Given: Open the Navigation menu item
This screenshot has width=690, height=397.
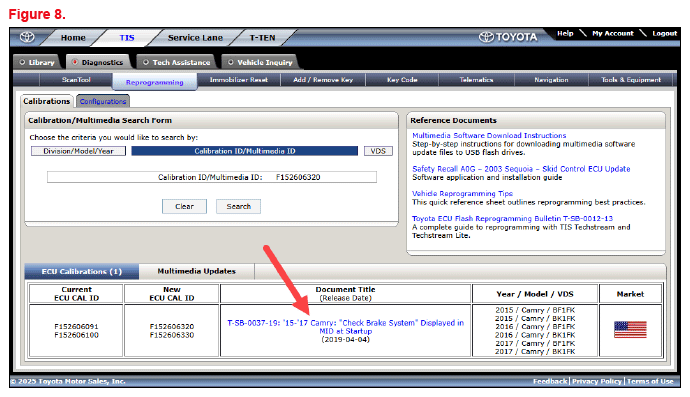Looking at the screenshot, I should coord(551,80).
